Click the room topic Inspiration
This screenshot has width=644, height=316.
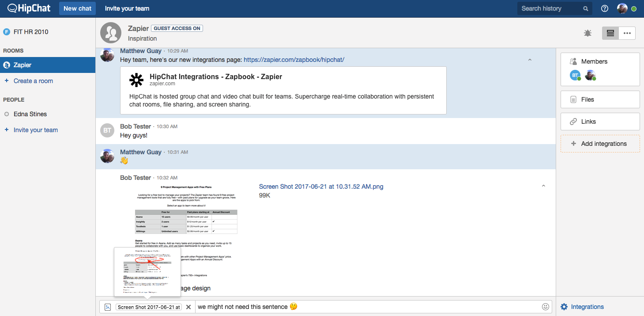142,38
